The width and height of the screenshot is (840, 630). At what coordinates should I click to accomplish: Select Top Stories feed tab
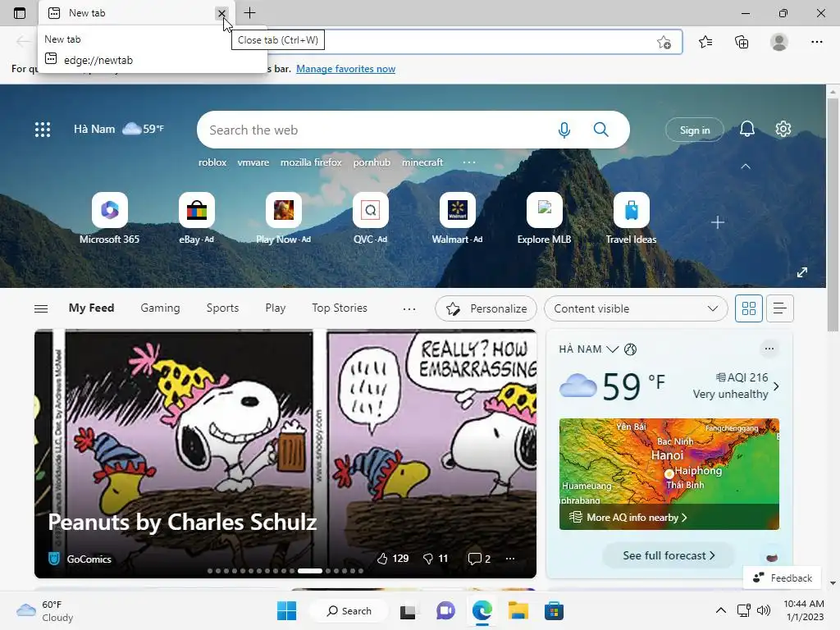(340, 308)
